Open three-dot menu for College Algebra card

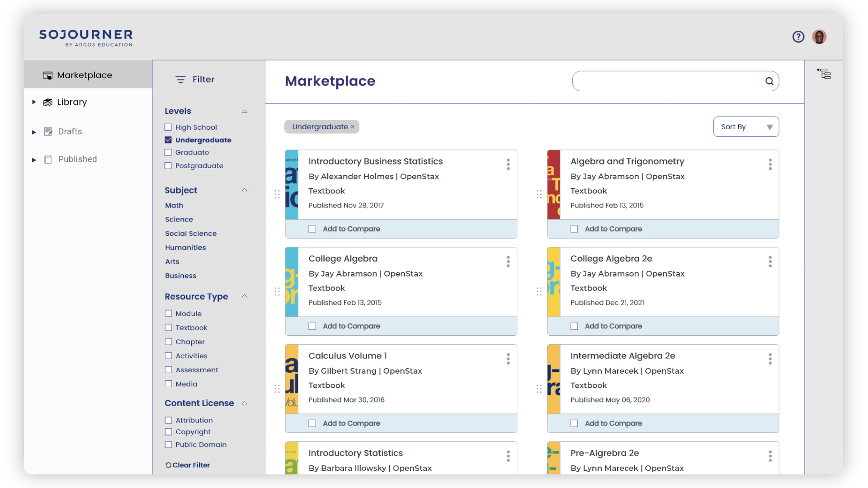pos(508,262)
